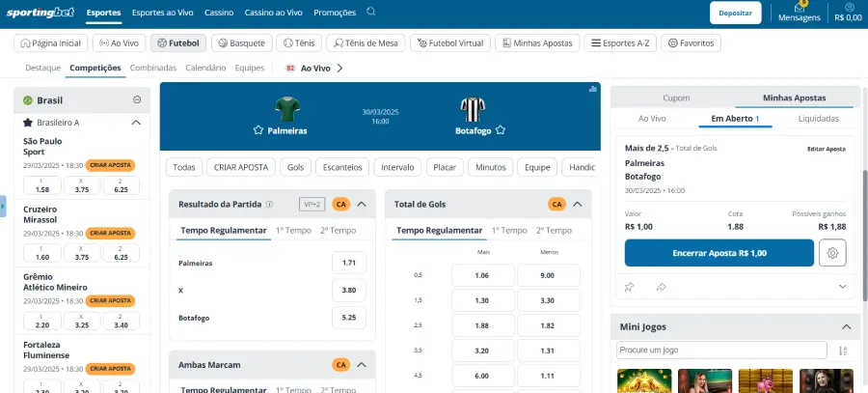This screenshot has width=868, height=393.
Task: Open the Mensagens envelope icon
Action: (799, 8)
